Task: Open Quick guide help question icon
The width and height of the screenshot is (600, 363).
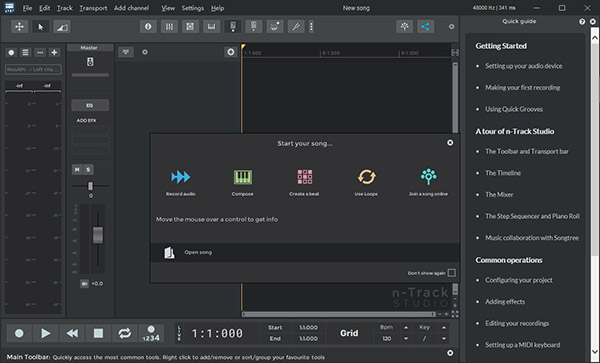Action: pyautogui.click(x=582, y=22)
